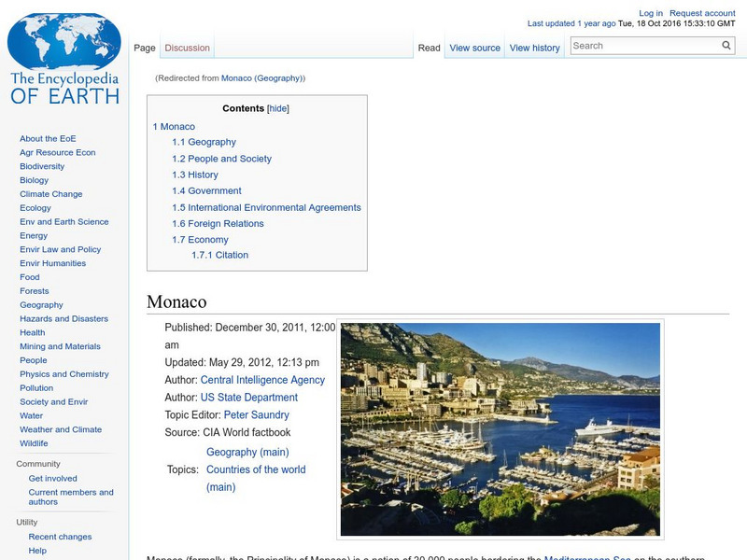Open Physics and Chemistry topic

(x=63, y=374)
